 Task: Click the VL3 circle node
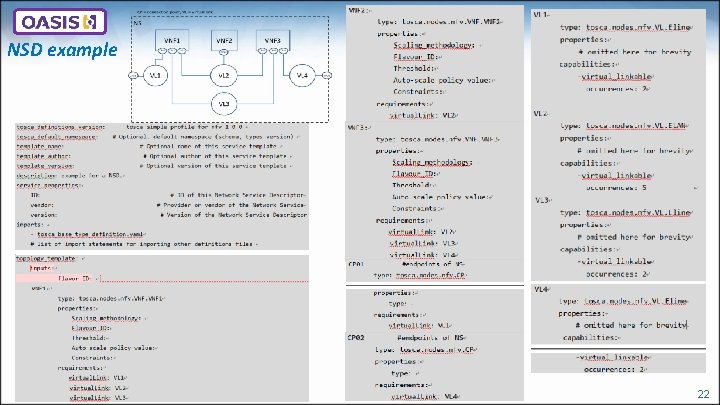click(x=224, y=104)
